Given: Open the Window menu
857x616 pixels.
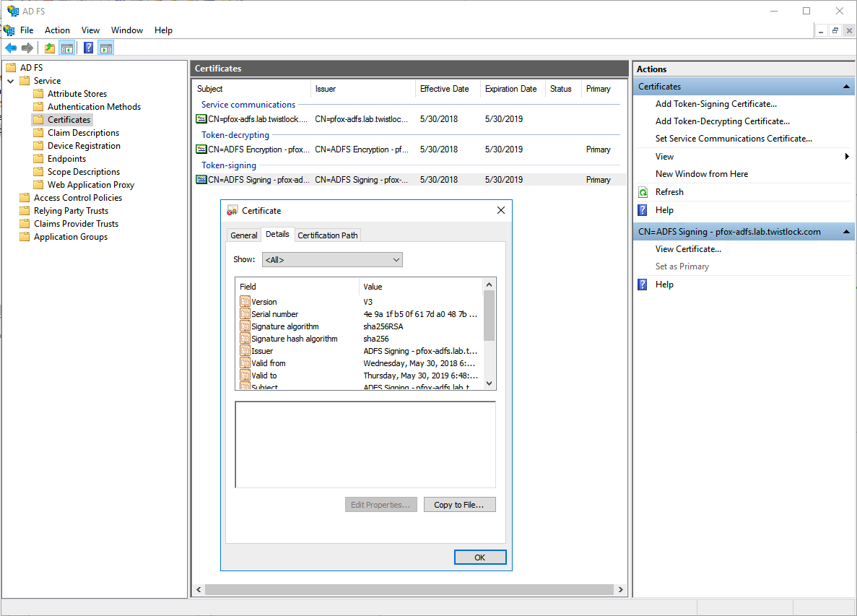Looking at the screenshot, I should click(x=127, y=30).
